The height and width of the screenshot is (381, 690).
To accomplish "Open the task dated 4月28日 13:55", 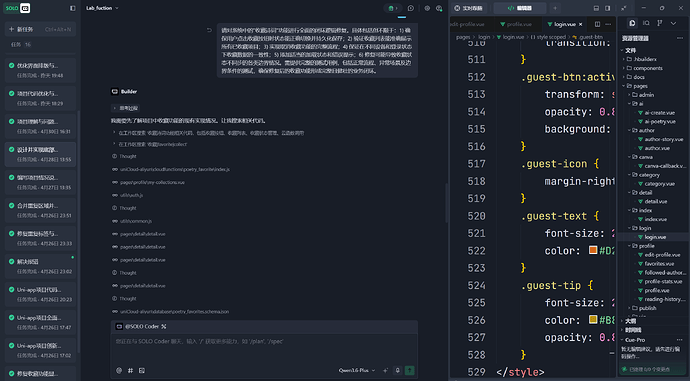I will click(x=40, y=154).
